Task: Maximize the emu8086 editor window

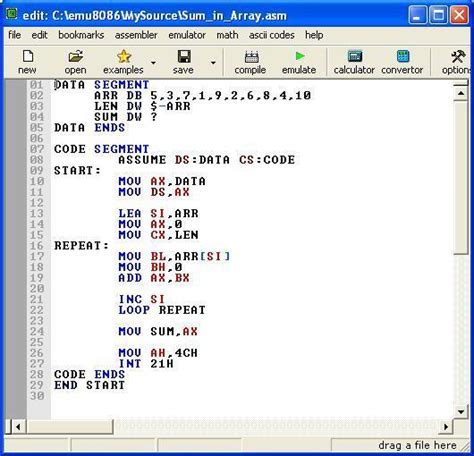Action: [x=438, y=15]
